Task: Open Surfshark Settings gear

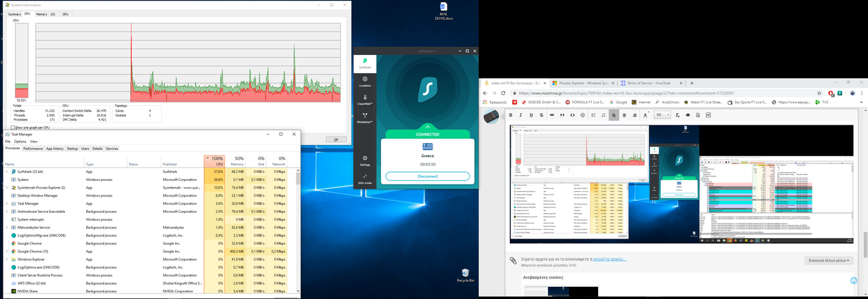Action: click(365, 159)
